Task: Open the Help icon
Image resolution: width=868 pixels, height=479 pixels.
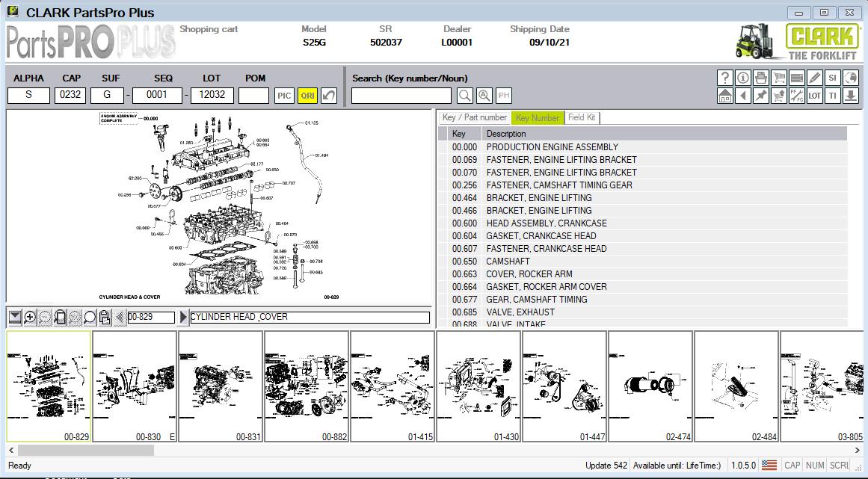Action: (x=725, y=77)
